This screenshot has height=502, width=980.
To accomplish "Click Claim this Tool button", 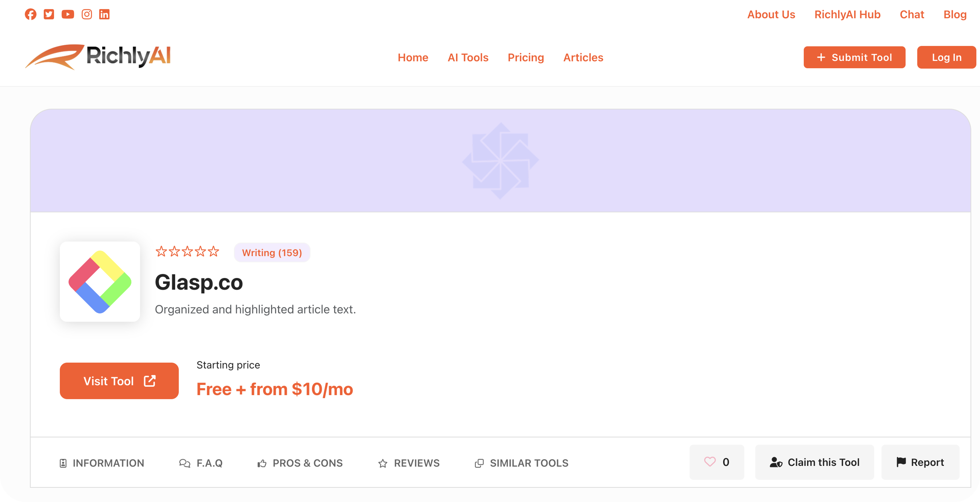I will [x=814, y=462].
